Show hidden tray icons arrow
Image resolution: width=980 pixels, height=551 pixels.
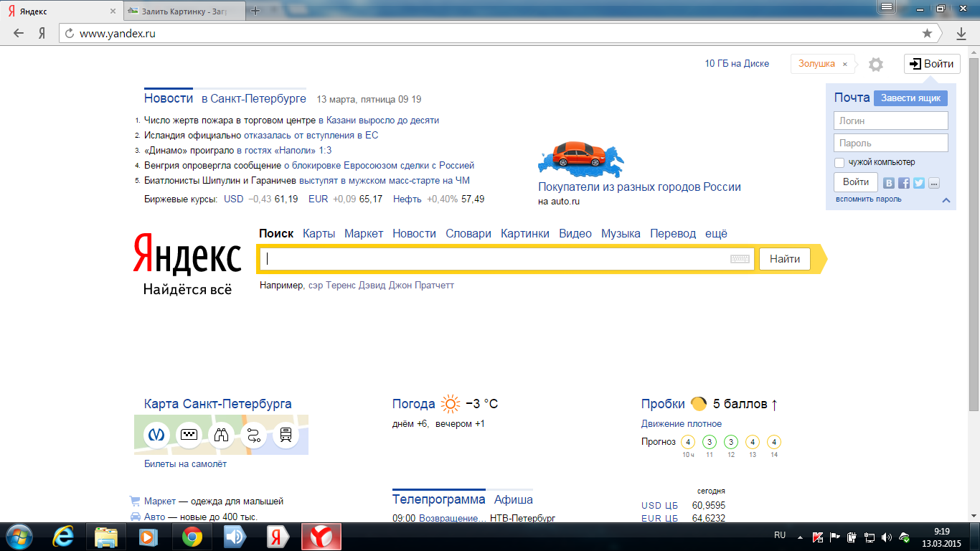coord(801,537)
